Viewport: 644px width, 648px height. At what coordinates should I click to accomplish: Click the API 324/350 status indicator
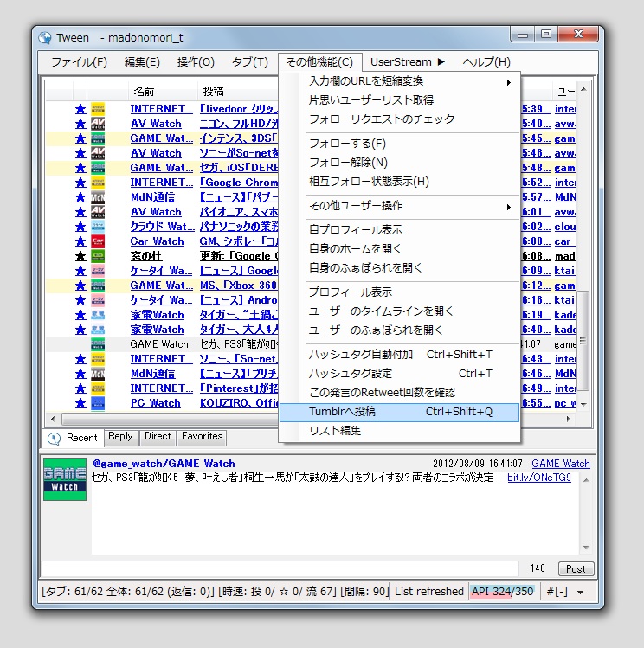click(x=503, y=592)
